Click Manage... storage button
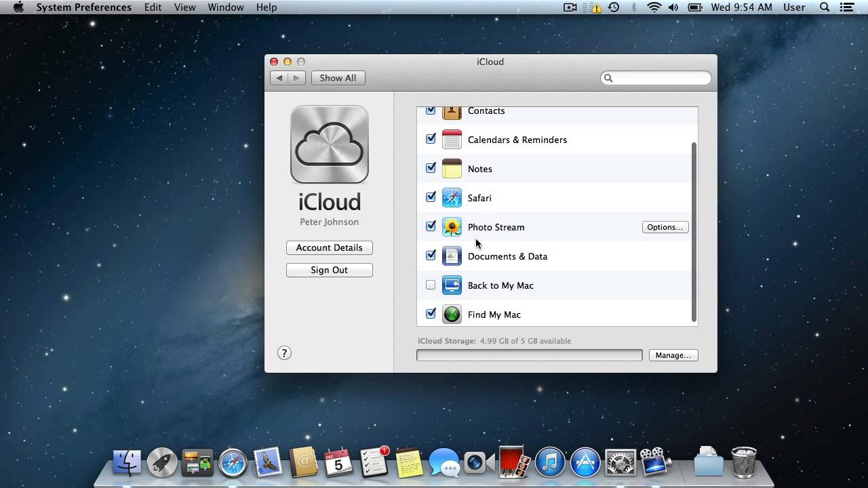The height and width of the screenshot is (488, 868). coord(673,355)
